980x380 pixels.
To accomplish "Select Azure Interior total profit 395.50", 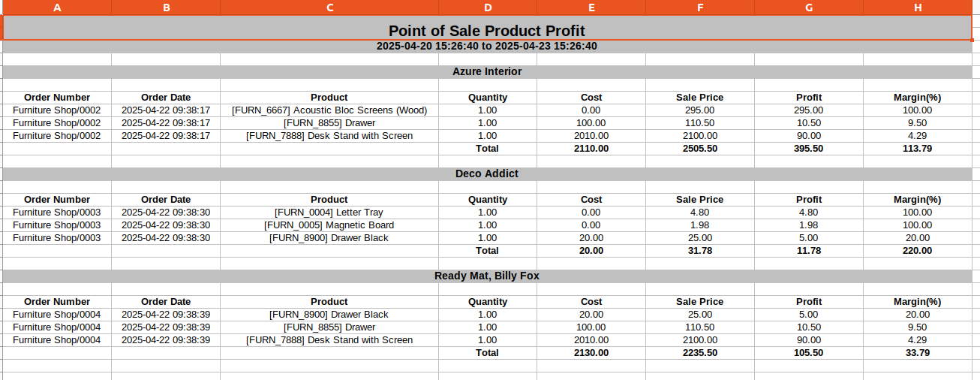I will click(x=809, y=149).
